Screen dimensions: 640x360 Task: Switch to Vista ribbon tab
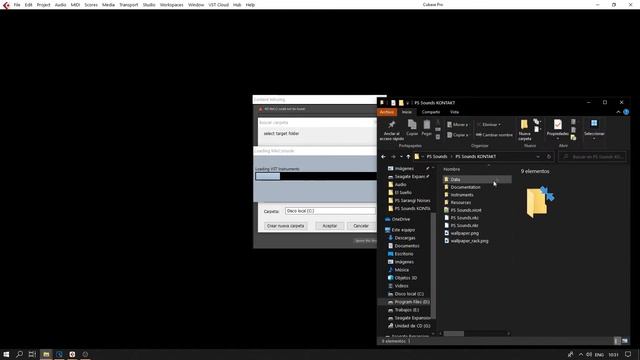click(x=454, y=112)
